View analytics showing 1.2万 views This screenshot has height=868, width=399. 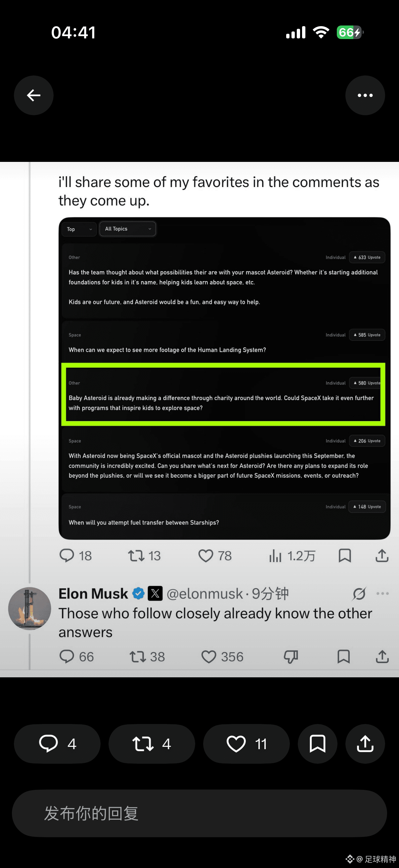[292, 556]
